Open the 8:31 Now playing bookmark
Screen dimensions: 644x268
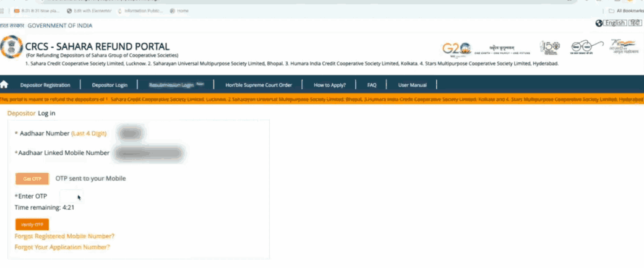(37, 11)
